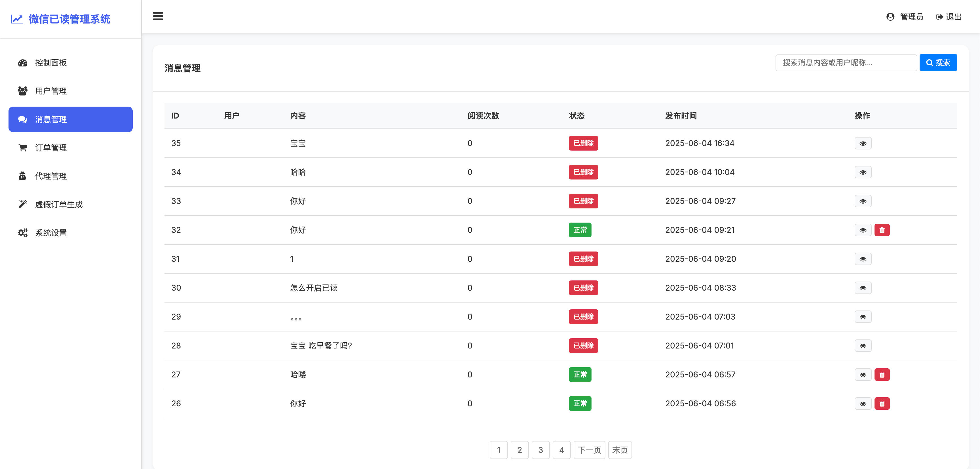Screen dimensions: 980x469
Task: Click the 发布时间 column header
Action: pos(681,116)
